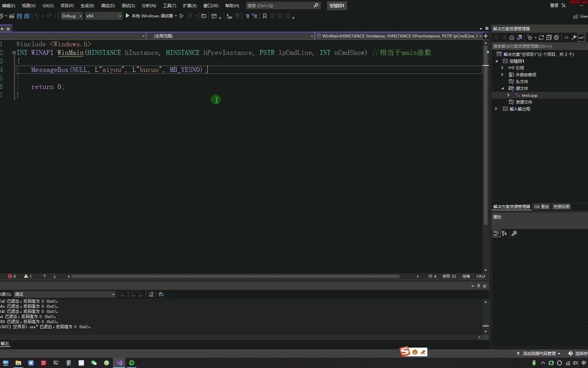The image size is (588, 368).
Task: Refresh the Solution Explorer with sync icon
Action: [541, 37]
